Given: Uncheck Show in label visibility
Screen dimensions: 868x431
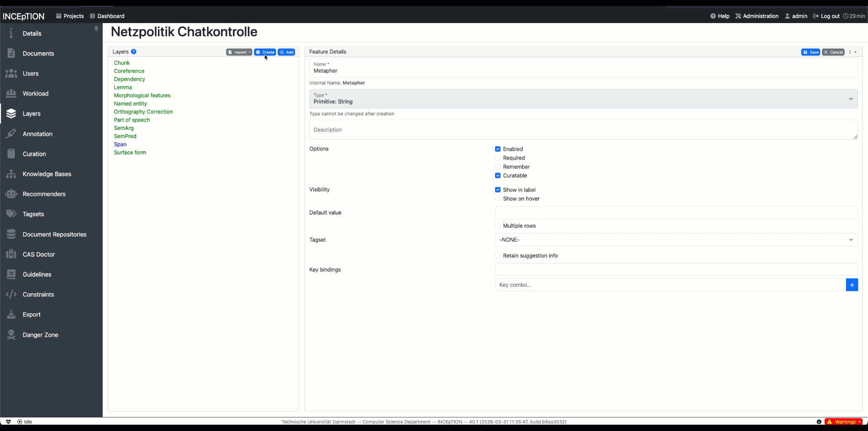Looking at the screenshot, I should tap(498, 190).
